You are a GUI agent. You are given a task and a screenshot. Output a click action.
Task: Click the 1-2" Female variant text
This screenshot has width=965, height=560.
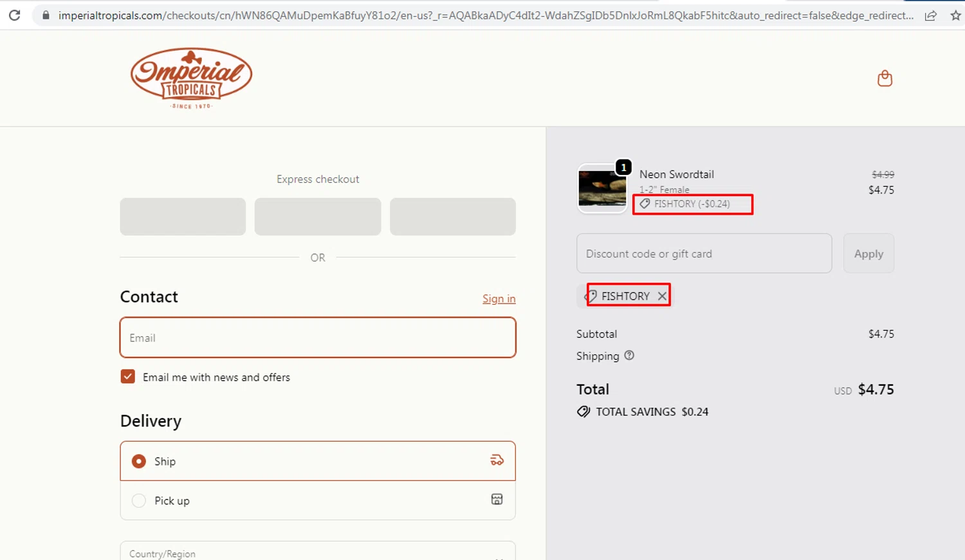coord(665,190)
